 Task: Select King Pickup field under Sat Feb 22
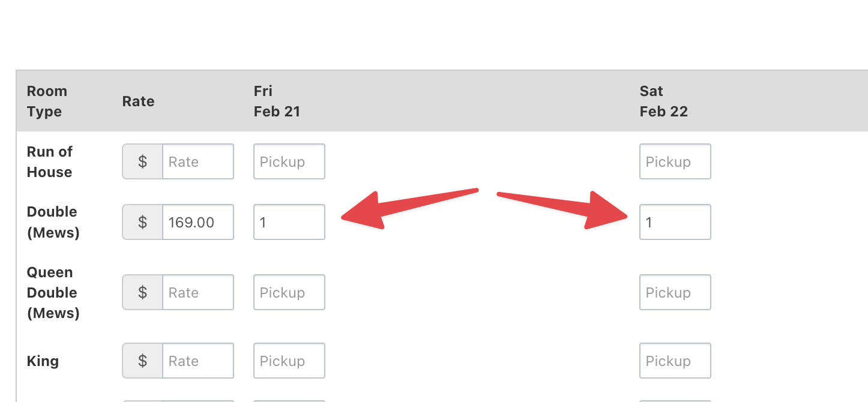675,361
